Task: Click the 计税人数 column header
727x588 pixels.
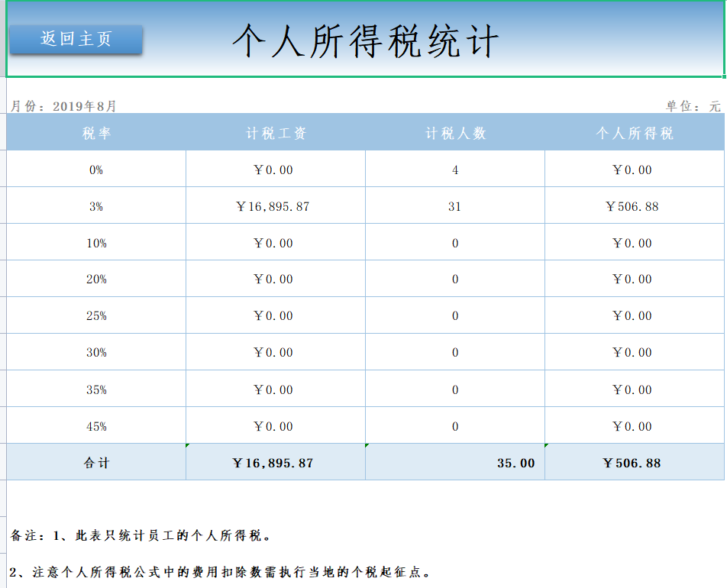Action: [x=455, y=132]
